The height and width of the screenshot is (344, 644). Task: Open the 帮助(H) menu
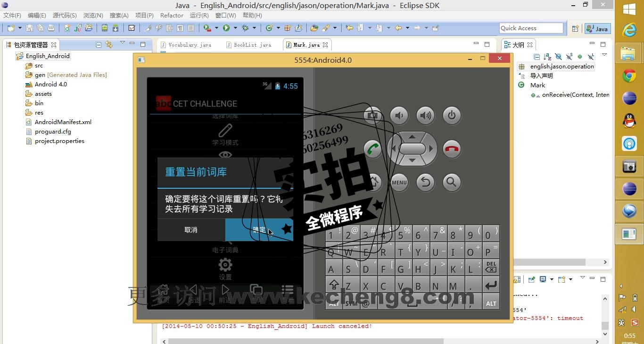pos(252,16)
